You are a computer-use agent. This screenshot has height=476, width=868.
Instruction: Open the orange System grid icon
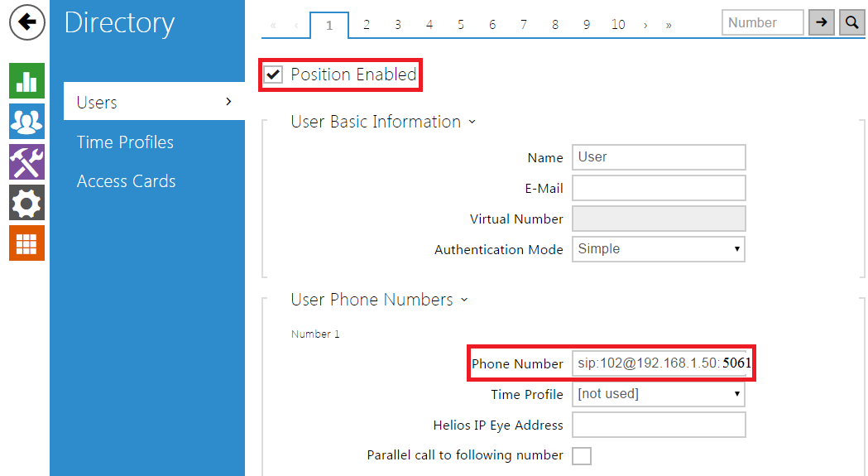[26, 243]
